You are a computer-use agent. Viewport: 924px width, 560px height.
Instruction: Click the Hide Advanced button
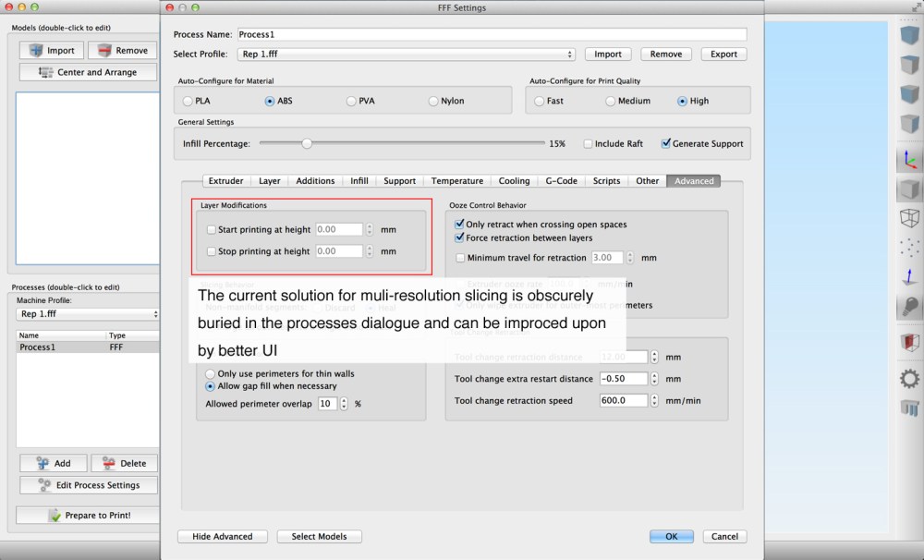coord(222,536)
